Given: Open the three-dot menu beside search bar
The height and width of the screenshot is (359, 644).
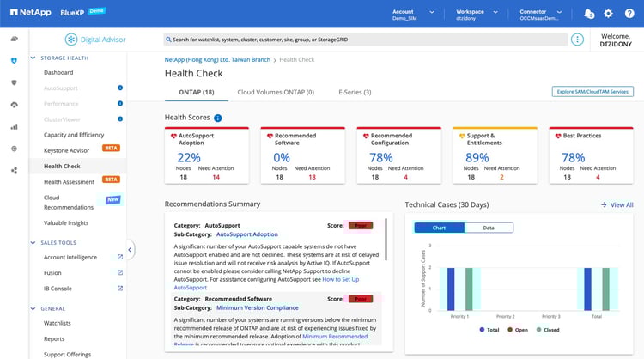Looking at the screenshot, I should click(x=578, y=40).
